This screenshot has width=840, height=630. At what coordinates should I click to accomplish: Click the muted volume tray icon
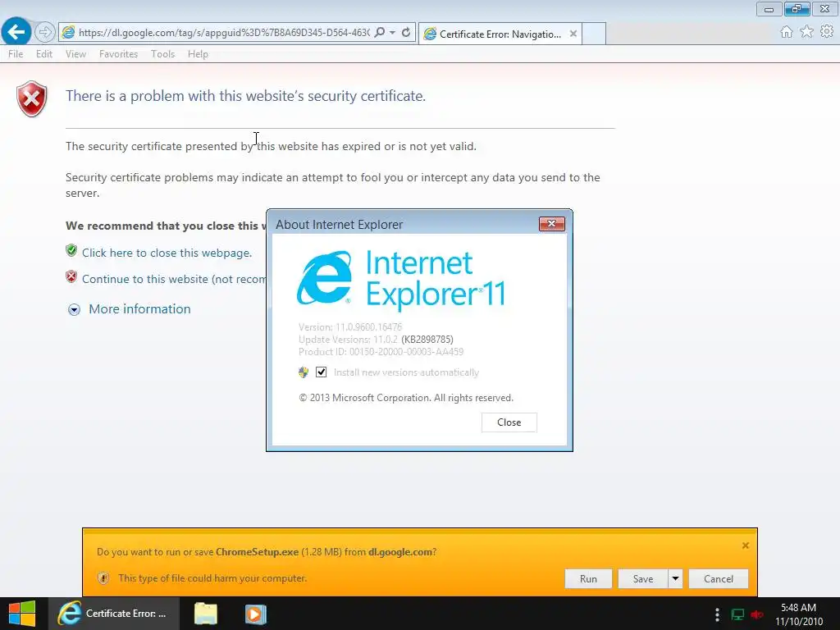click(757, 614)
